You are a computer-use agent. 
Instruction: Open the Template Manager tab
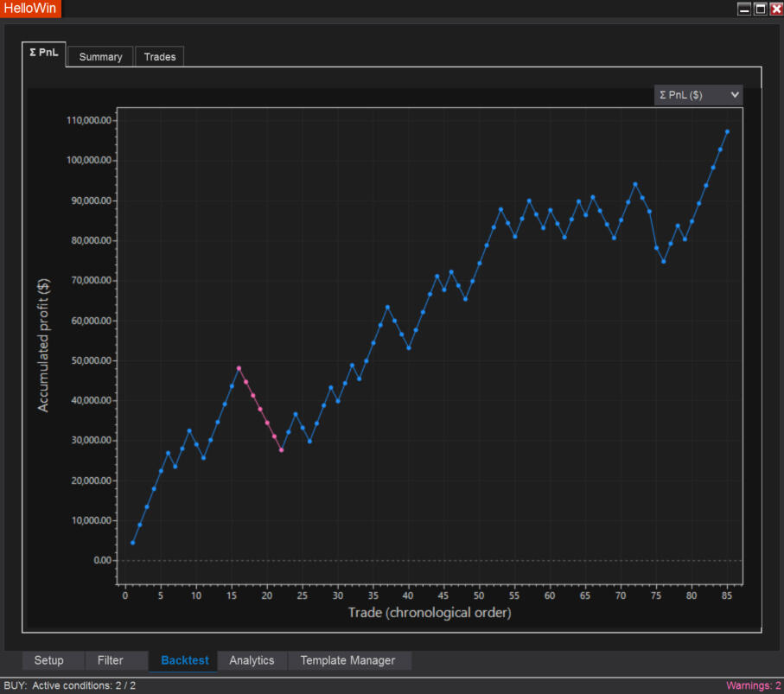pos(347,660)
